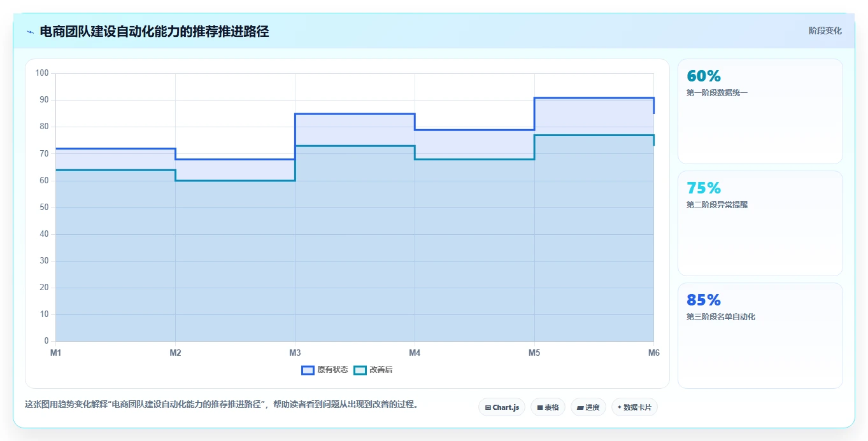Select the 表格 tag chip
This screenshot has height=441, width=868.
[548, 407]
